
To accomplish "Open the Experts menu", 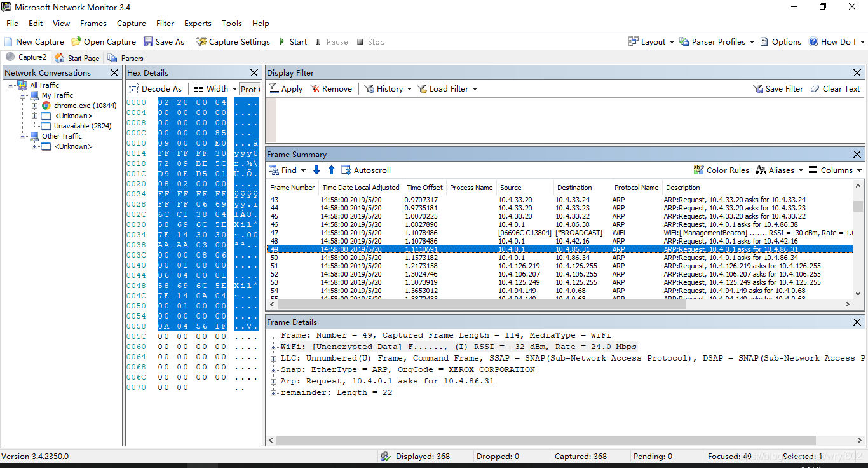I will click(x=198, y=24).
